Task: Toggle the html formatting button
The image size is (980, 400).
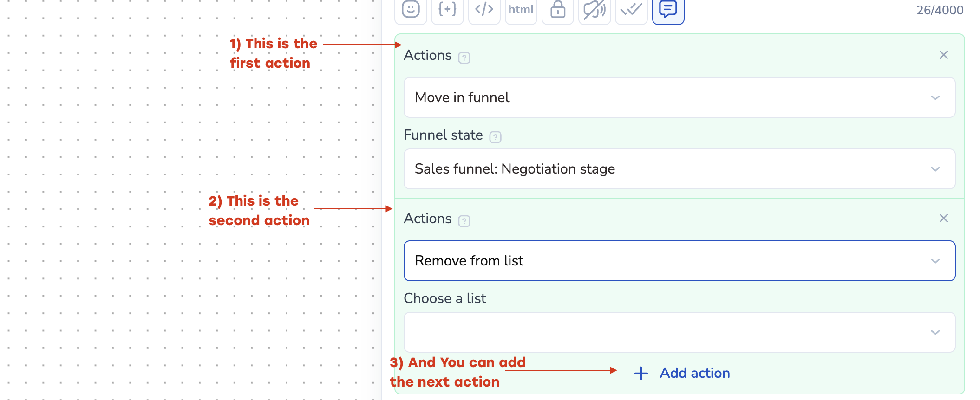Action: 521,9
